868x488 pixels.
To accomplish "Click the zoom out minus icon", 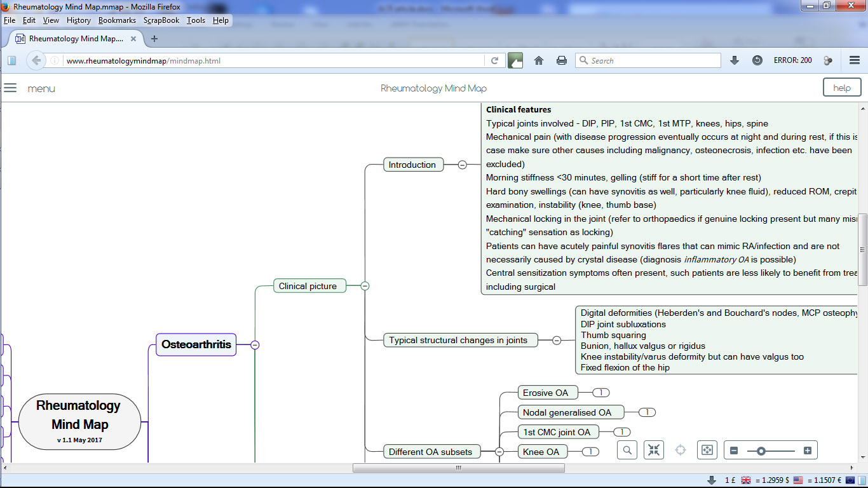I will [x=734, y=451].
